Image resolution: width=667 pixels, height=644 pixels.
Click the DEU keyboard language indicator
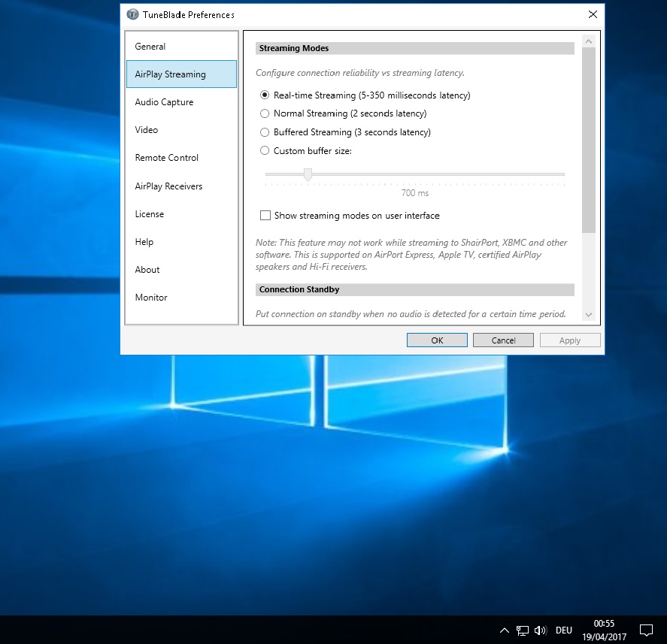point(563,630)
